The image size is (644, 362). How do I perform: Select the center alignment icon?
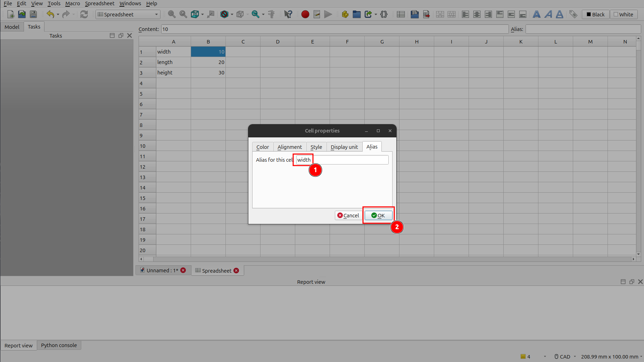pyautogui.click(x=477, y=14)
